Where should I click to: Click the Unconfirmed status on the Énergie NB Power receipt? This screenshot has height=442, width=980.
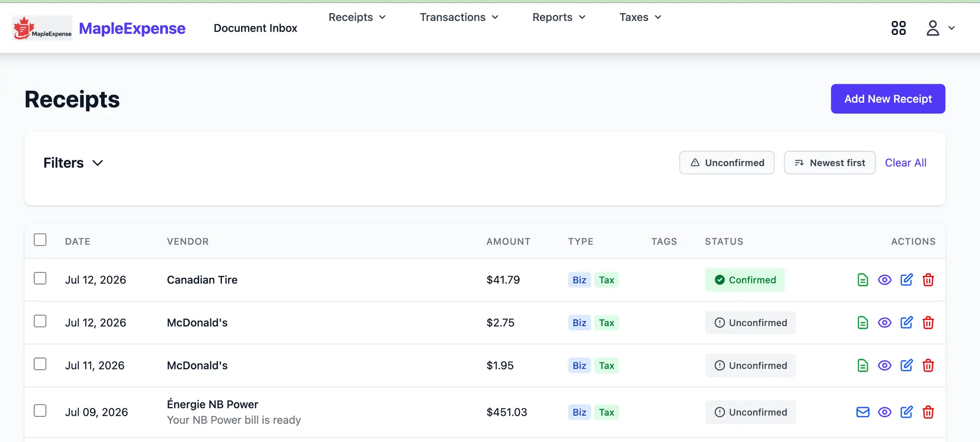[x=750, y=412]
